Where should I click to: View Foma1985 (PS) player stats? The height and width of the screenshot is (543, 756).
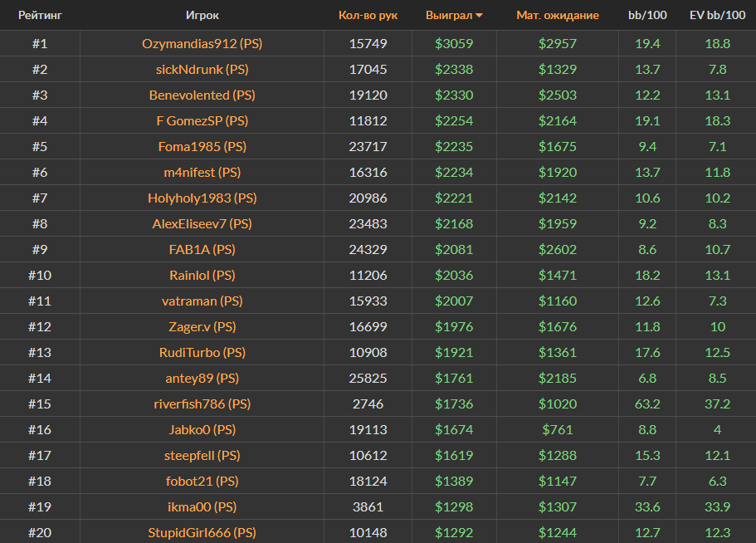coord(202,146)
